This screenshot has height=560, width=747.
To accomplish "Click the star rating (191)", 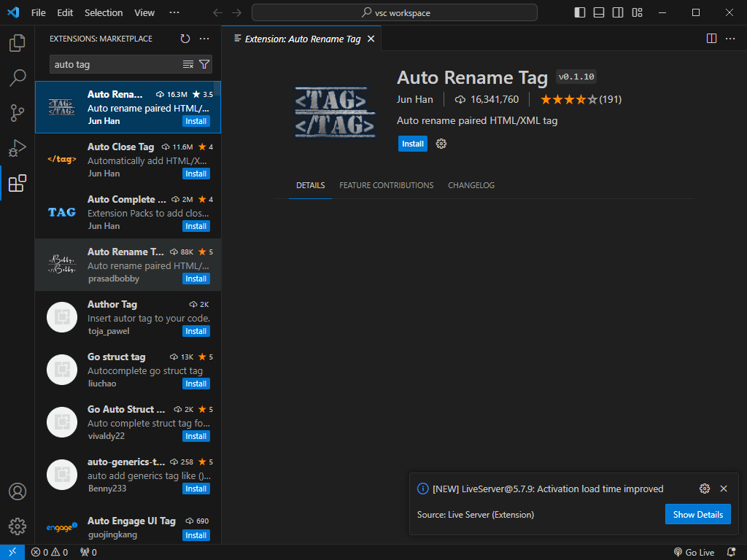I will [x=581, y=99].
